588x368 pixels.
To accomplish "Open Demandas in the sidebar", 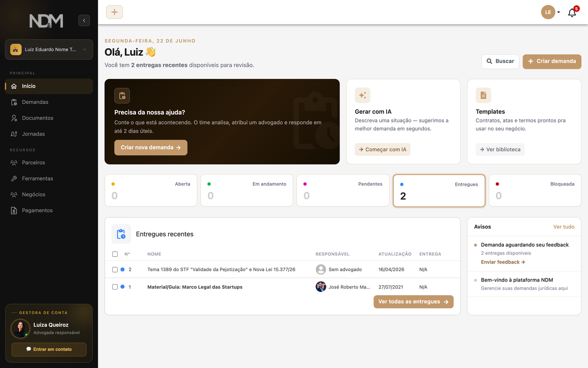I will pos(49,102).
